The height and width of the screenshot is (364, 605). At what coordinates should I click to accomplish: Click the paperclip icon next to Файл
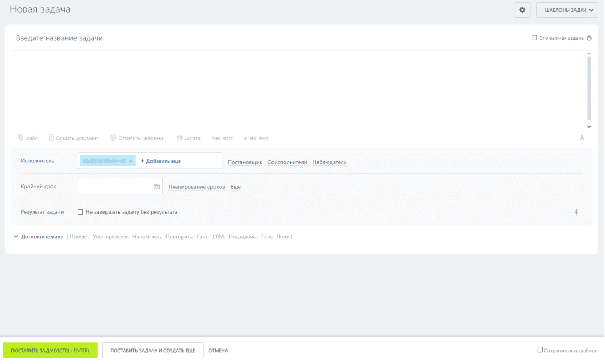pos(21,138)
